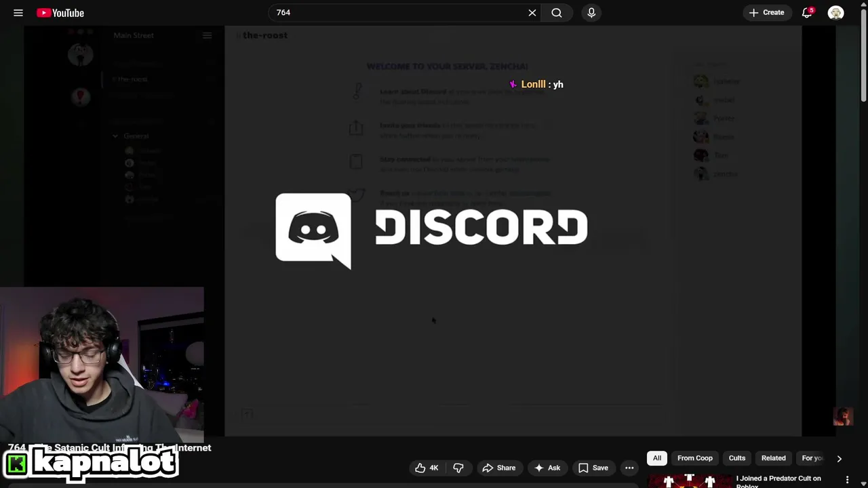Select the For you chip
Screen dimensions: 868x488
pyautogui.click(x=811, y=458)
